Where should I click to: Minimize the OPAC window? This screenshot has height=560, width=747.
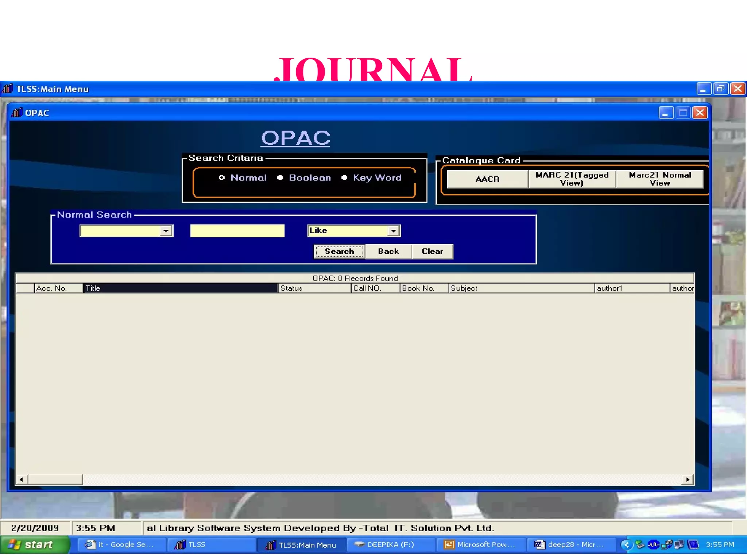point(666,113)
